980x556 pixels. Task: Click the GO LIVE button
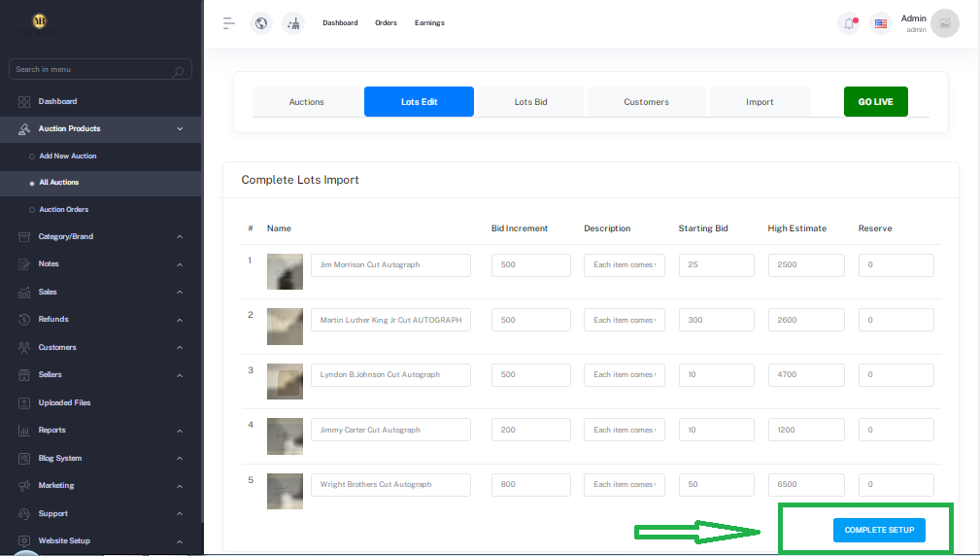point(876,102)
